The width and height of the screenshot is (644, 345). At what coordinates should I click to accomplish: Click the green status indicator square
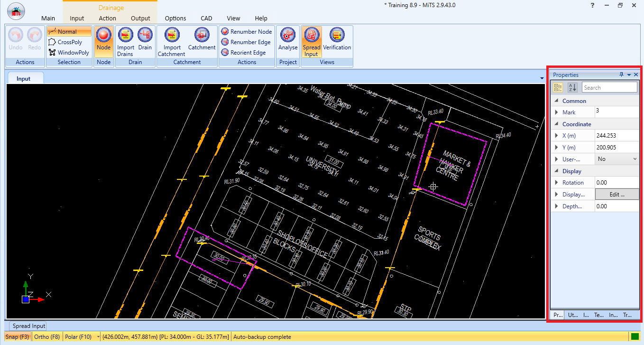[635, 337]
